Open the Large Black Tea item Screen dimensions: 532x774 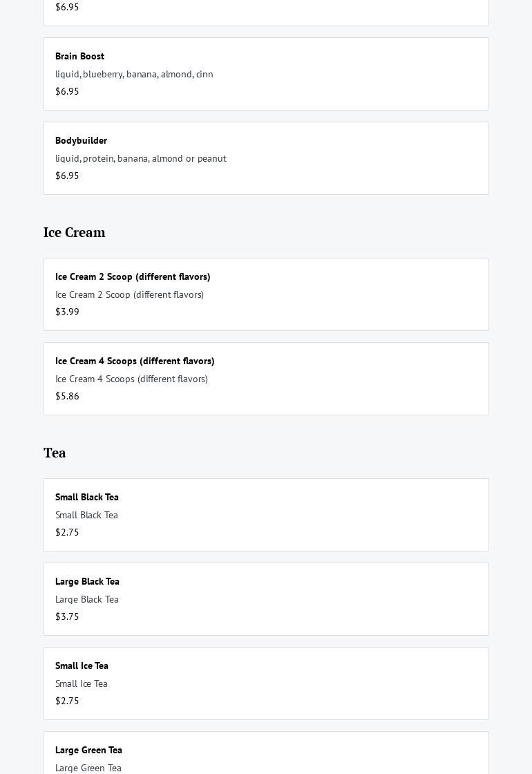87,581
